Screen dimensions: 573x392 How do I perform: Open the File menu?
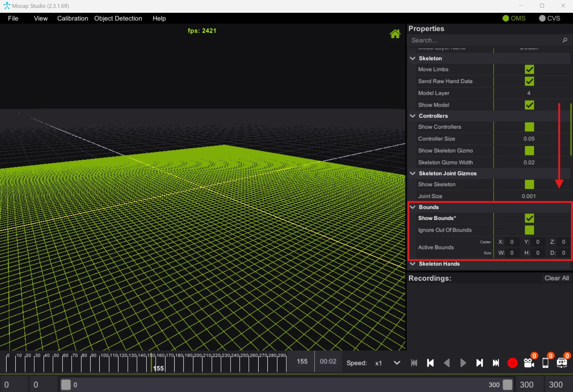(x=13, y=18)
